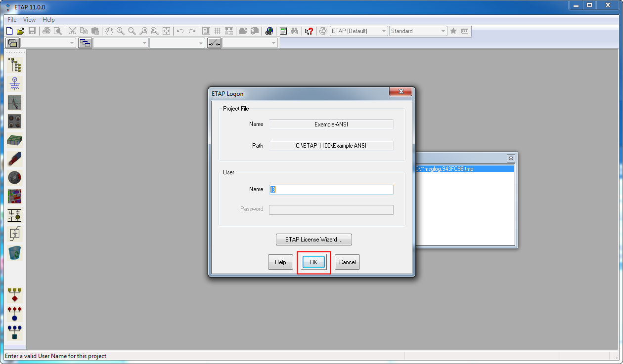This screenshot has width=623, height=364.
Task: Open the 3D green grid sidebar icon
Action: pos(14,140)
